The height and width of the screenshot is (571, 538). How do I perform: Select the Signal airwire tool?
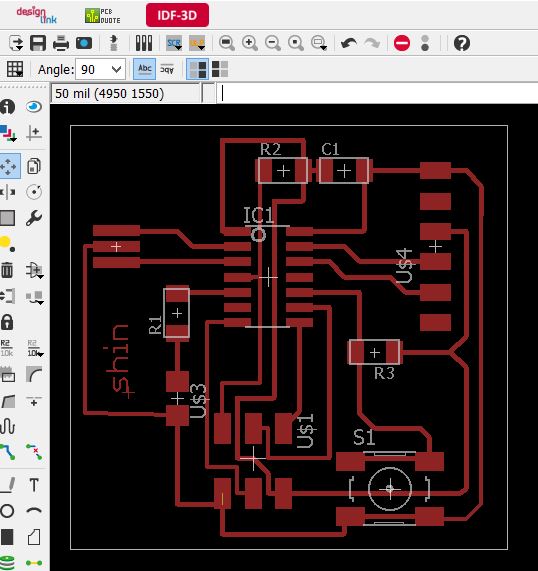[x=34, y=563]
